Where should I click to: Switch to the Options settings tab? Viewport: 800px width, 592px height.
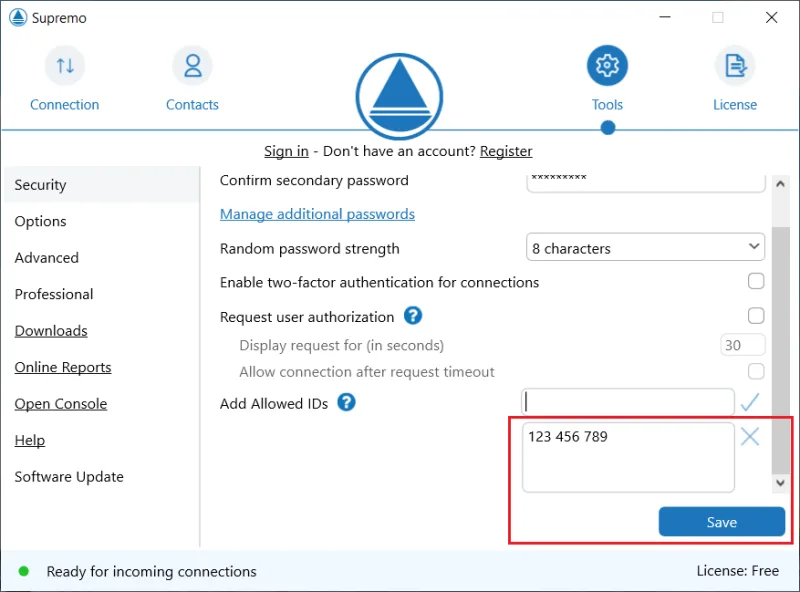(40, 221)
